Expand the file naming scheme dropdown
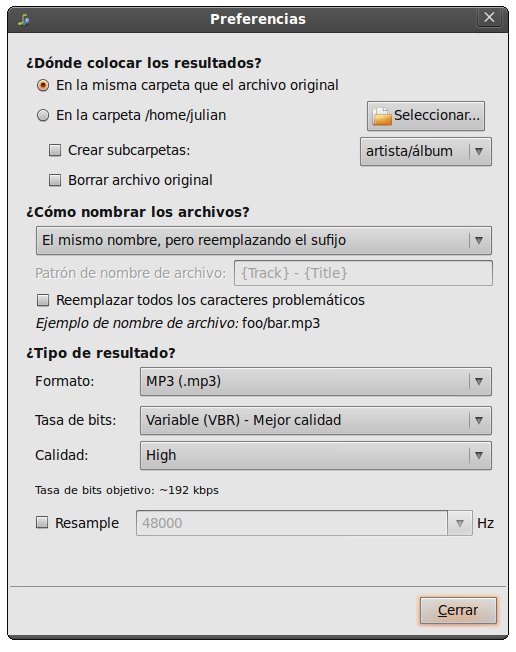The width and height of the screenshot is (516, 652). pyautogui.click(x=264, y=240)
